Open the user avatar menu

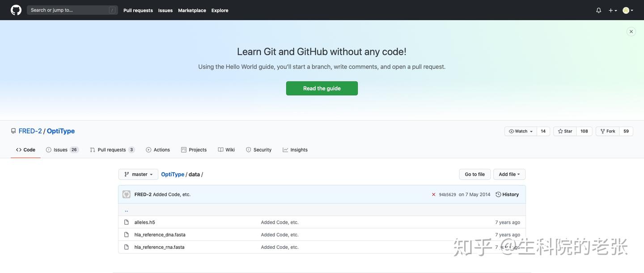pos(628,10)
